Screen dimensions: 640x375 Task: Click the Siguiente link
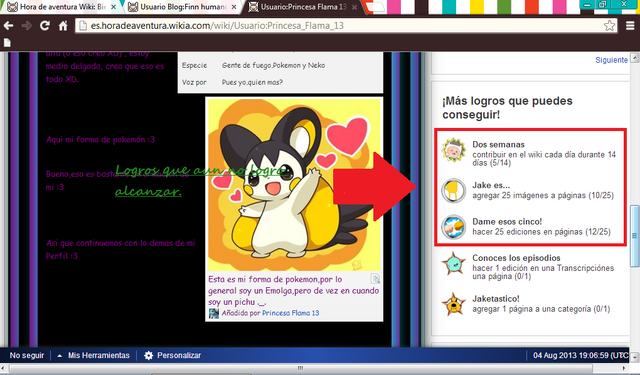click(611, 60)
